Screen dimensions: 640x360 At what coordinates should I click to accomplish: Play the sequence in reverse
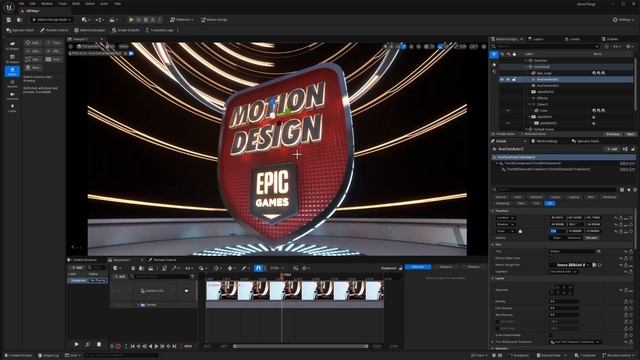tap(150, 346)
